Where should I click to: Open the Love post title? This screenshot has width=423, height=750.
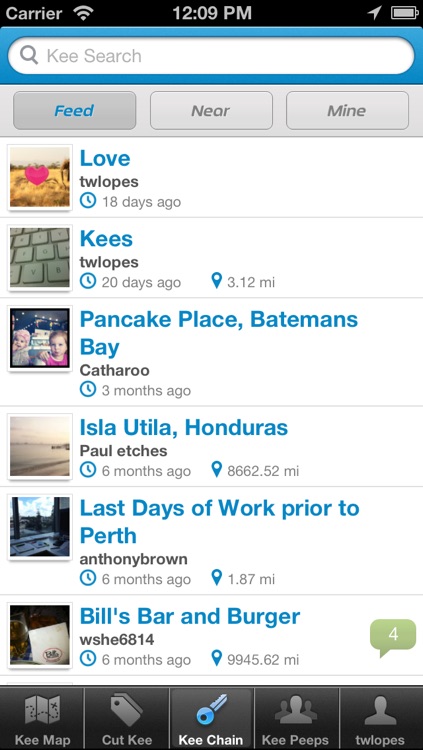click(x=105, y=158)
